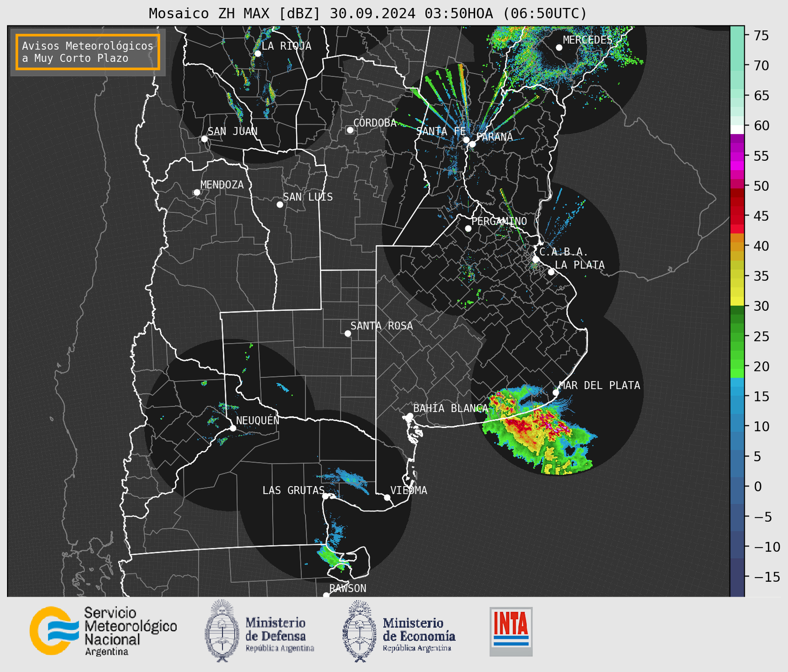Click the Ministerio de Defensa emblem
The width and height of the screenshot is (788, 672).
[260, 631]
